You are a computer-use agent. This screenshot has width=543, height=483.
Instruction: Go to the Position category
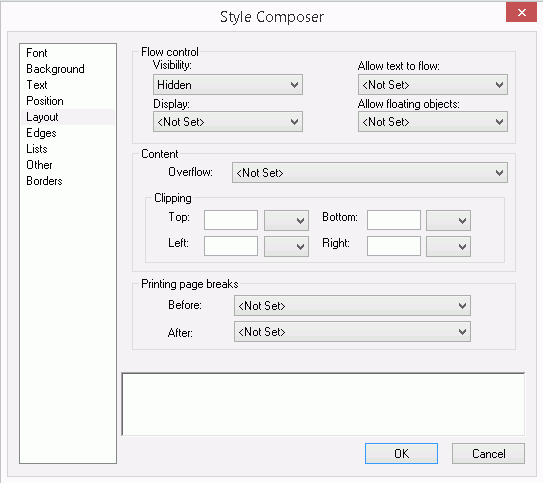tap(45, 101)
